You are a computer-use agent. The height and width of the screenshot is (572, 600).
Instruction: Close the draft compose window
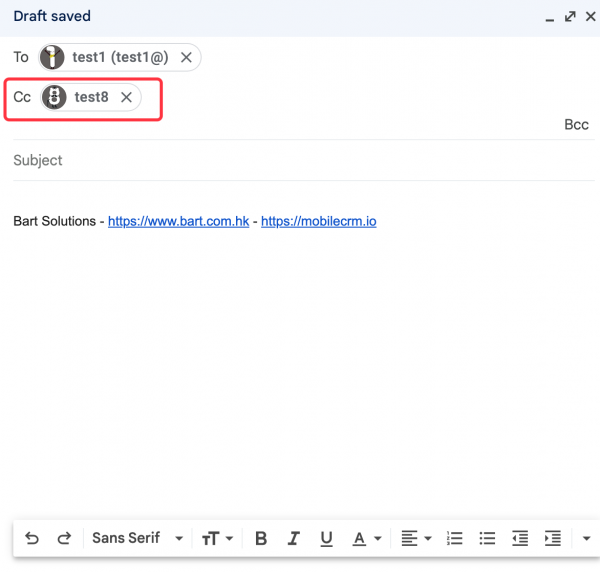[590, 16]
